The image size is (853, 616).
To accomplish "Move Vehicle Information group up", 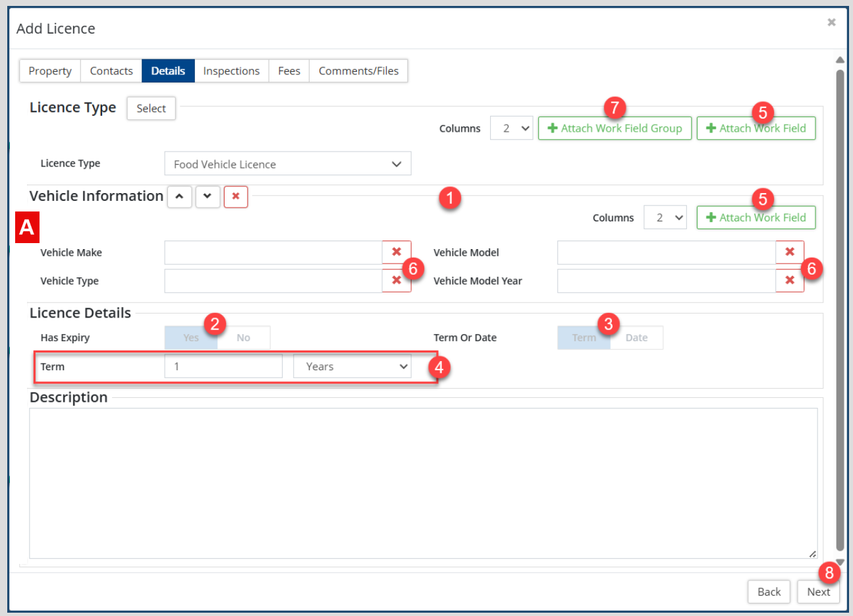I will click(x=179, y=196).
